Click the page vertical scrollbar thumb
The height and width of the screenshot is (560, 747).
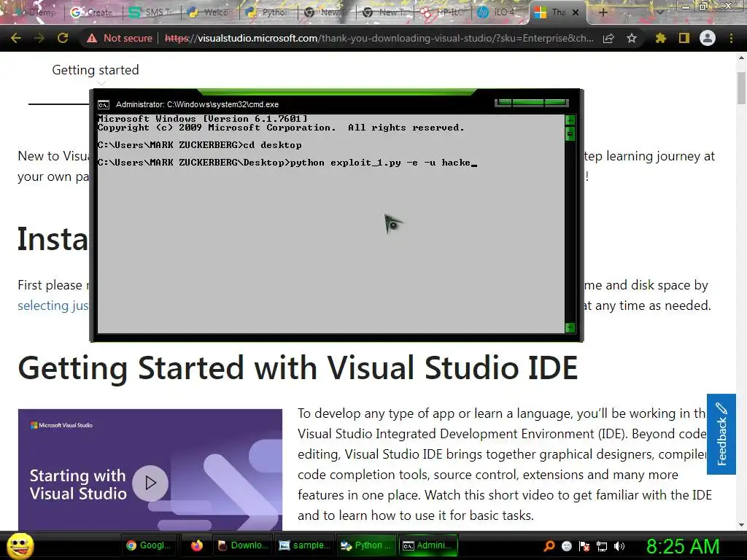coord(741,87)
